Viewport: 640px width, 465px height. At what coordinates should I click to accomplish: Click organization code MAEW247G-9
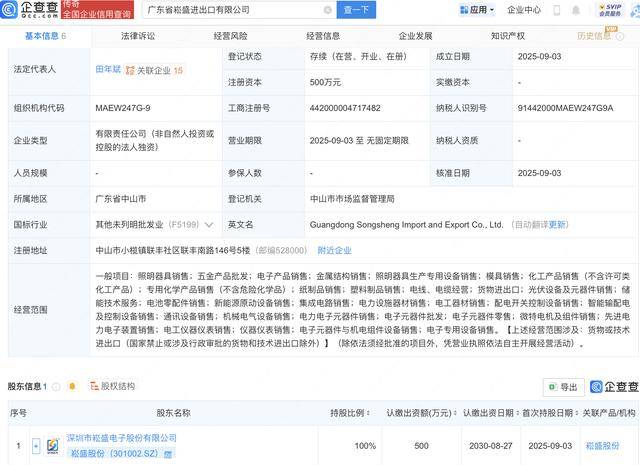click(x=123, y=108)
